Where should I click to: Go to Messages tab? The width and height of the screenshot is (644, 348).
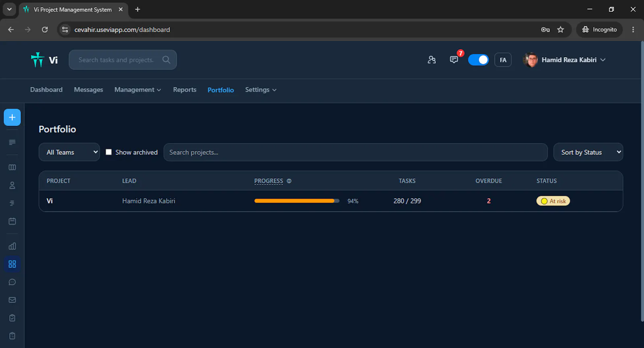coord(89,89)
